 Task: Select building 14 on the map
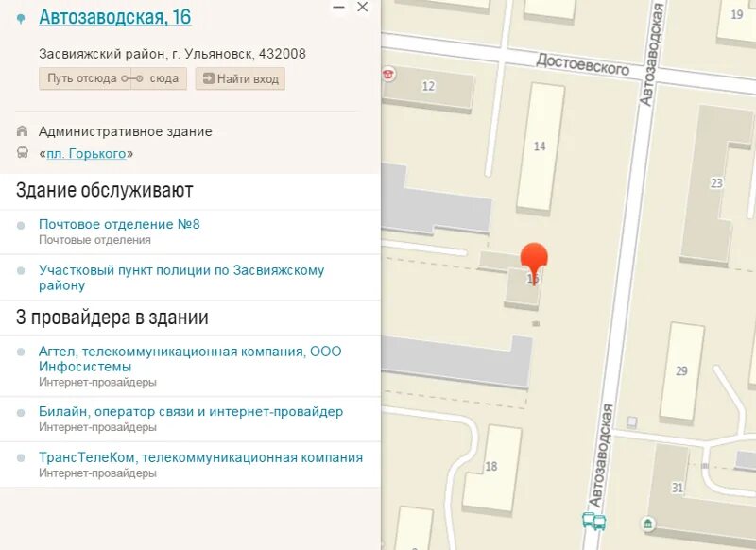click(x=541, y=148)
